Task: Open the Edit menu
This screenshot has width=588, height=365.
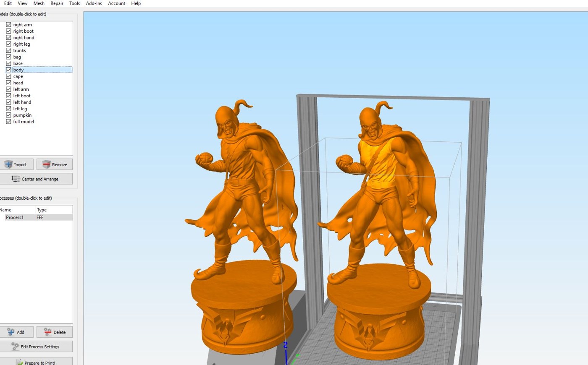Action: click(8, 3)
